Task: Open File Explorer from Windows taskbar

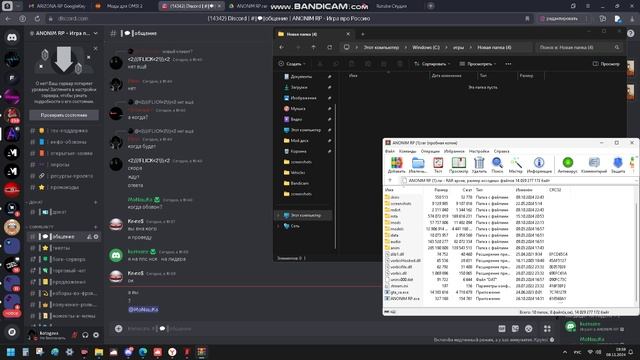Action: 99,352
